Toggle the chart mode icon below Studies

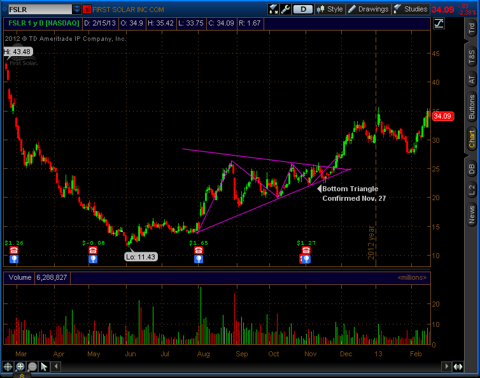click(439, 23)
